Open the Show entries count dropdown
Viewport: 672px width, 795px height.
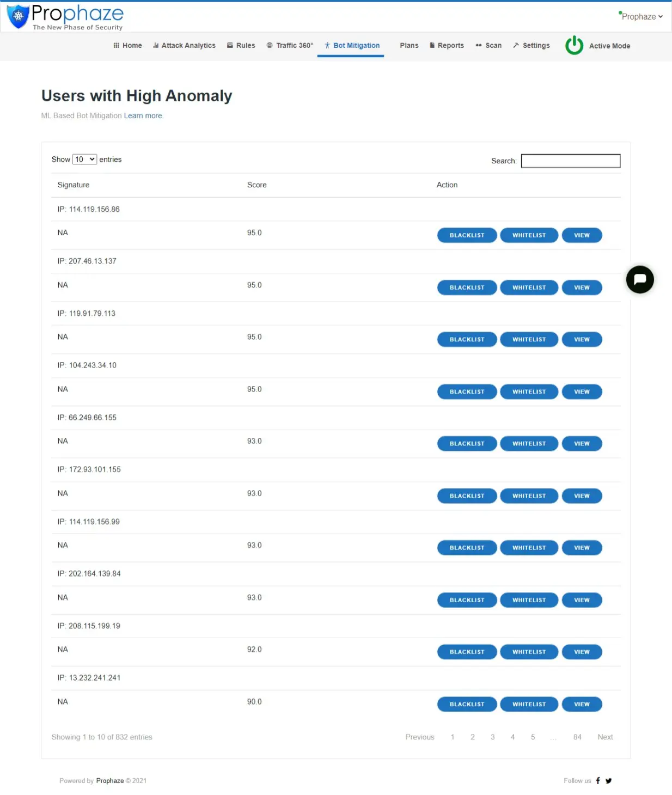85,160
